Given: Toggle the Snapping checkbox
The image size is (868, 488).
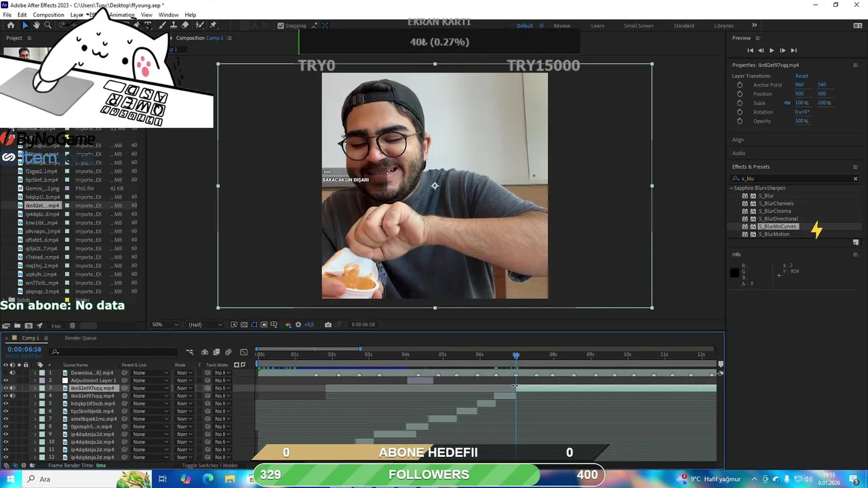Looking at the screenshot, I should (281, 26).
